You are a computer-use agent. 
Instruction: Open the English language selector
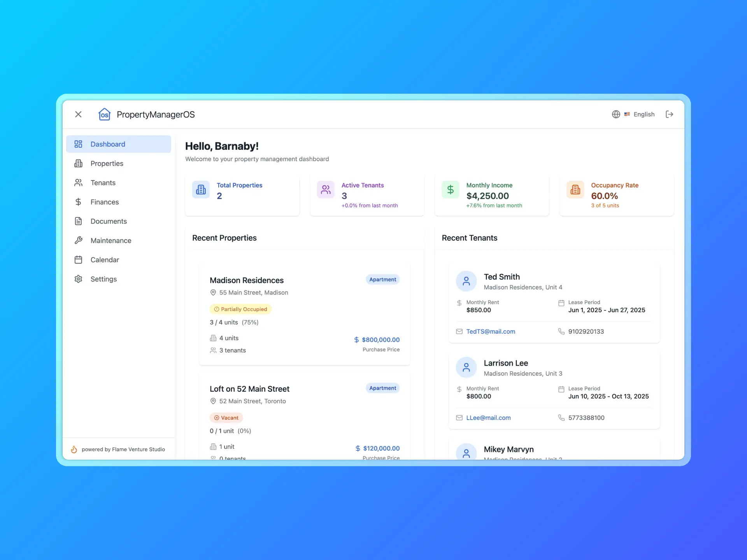coord(639,114)
